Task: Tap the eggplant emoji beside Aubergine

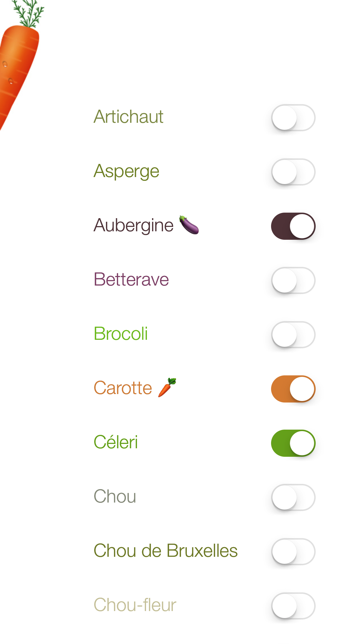Action: (189, 225)
